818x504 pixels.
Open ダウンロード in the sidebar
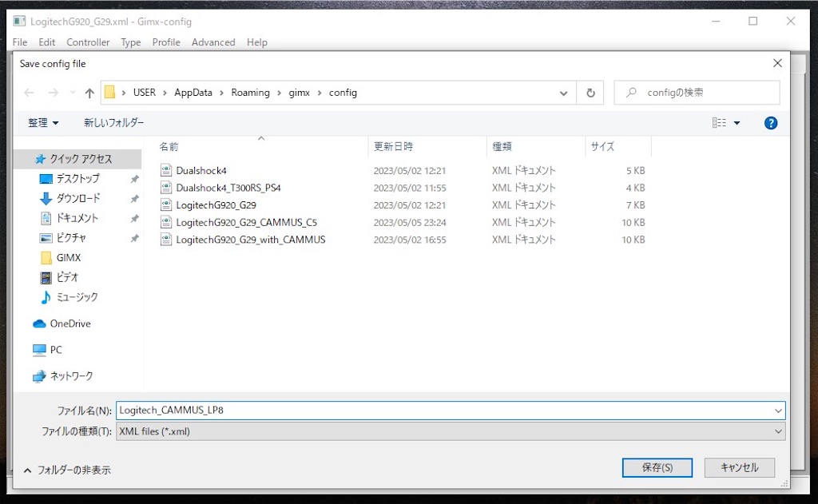coord(77,198)
